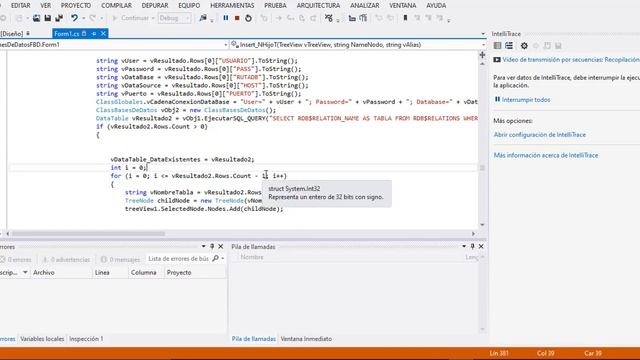Viewport: 640px width, 360px height.
Task: Toggle the 0 advertencias filter
Action: tap(66, 260)
